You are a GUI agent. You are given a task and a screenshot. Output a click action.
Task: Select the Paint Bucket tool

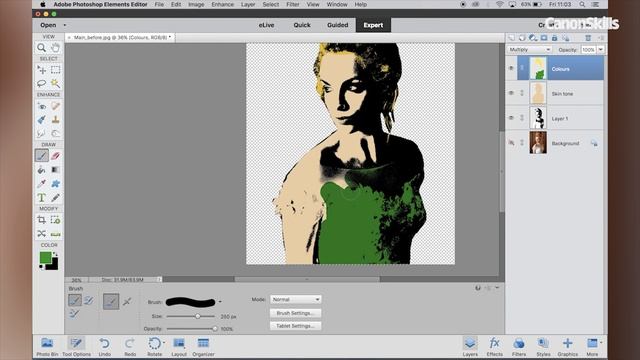41,169
